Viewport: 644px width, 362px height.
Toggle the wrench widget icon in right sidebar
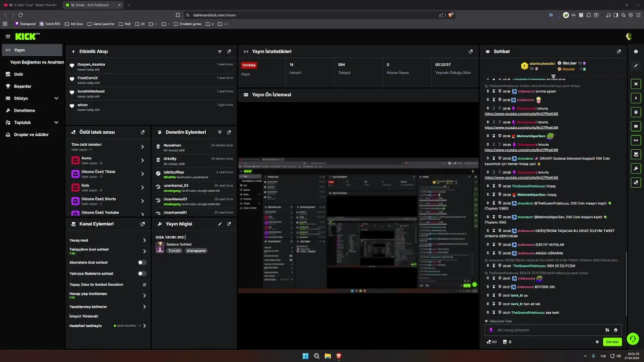click(x=636, y=168)
